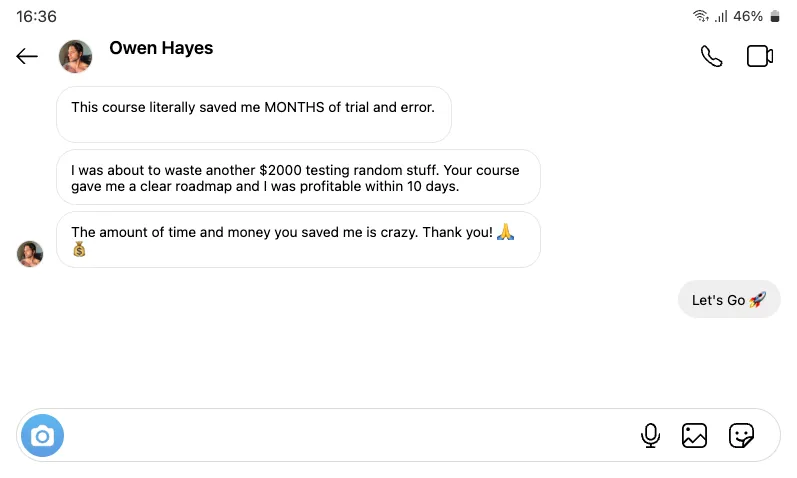Screen dimensions: 797x478
Task: Select the "$2000 testing random stuff" message
Action: (x=298, y=177)
